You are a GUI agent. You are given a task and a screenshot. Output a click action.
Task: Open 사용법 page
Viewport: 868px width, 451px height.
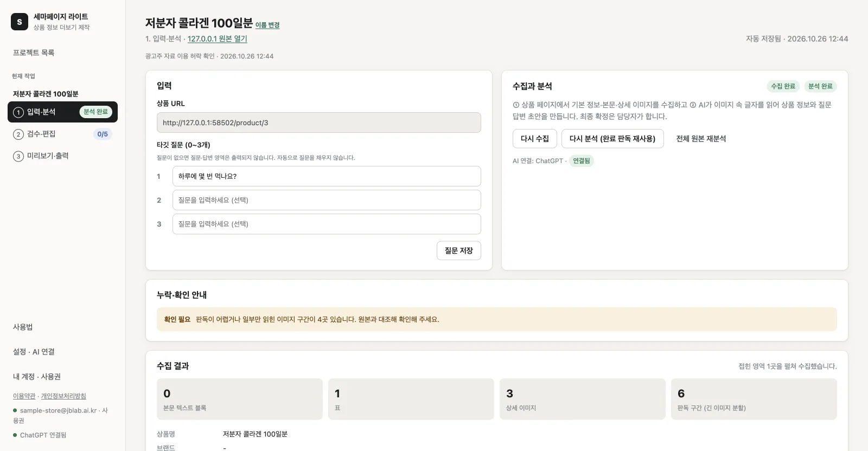pyautogui.click(x=23, y=327)
